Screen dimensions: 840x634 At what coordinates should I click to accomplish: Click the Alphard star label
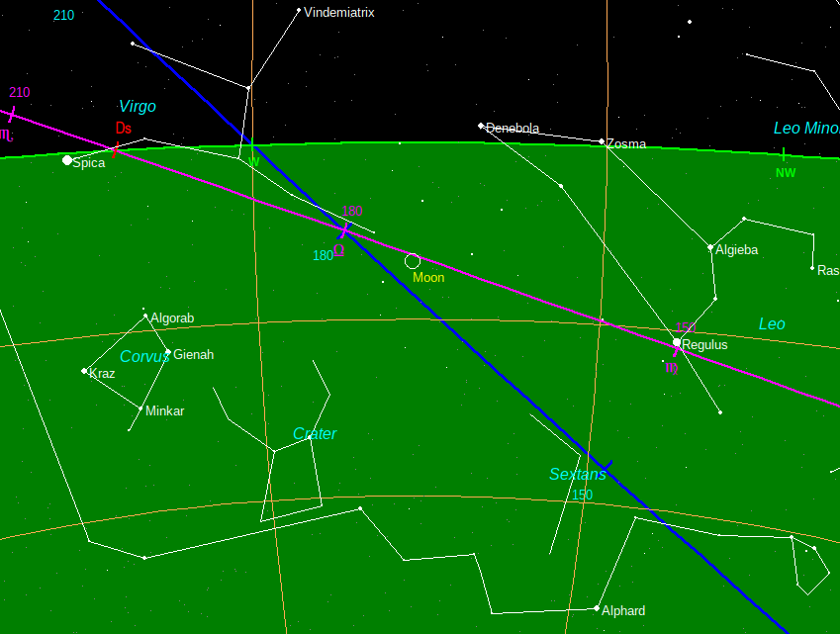[x=623, y=610]
